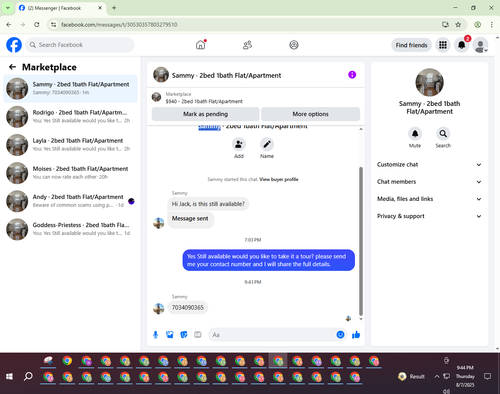Viewport: 500px width, 394px height.
Task: Open the account profile menu
Action: point(481,45)
